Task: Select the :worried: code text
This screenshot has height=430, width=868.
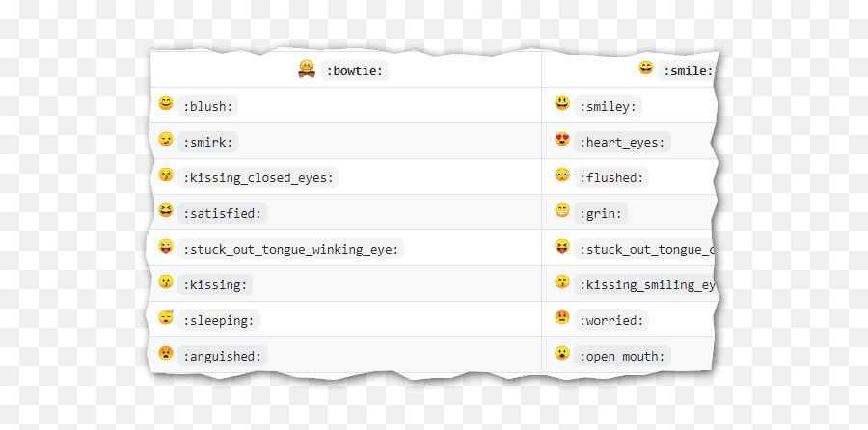Action: (x=611, y=320)
